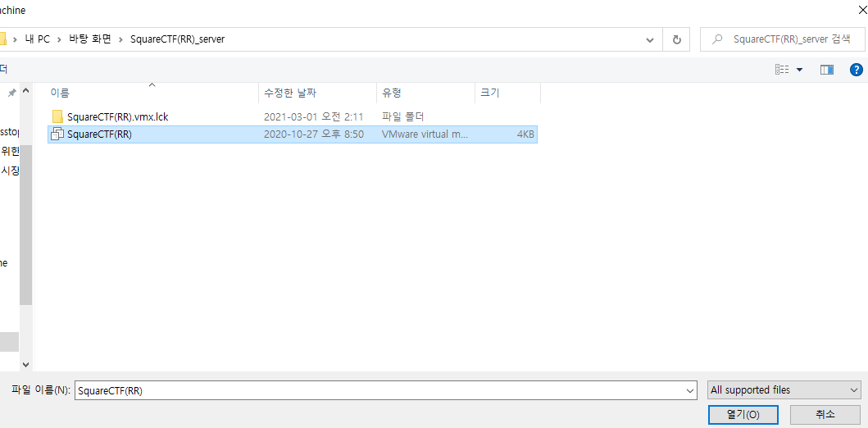Screen dimensions: 868x428
Task: Click the SquareCTF(RR)_server 검색 search box
Action: coord(782,39)
